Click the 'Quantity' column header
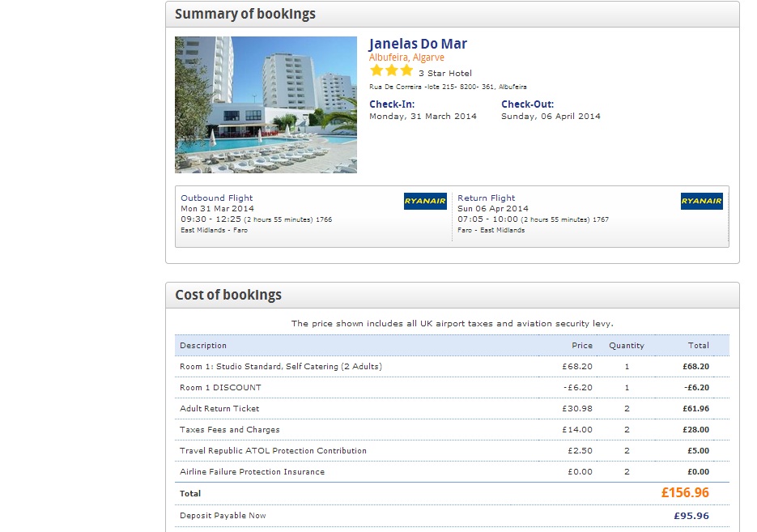This screenshot has height=532, width=757. (627, 346)
